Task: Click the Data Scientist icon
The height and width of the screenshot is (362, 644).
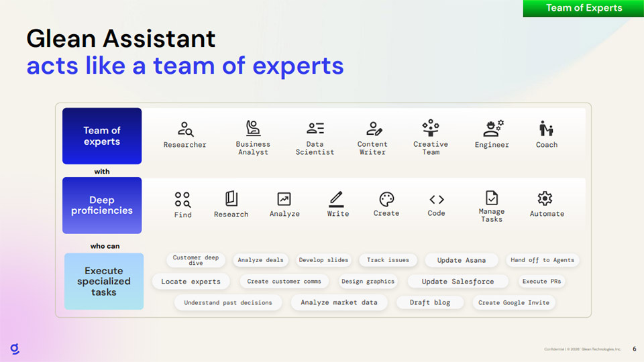Action: click(315, 129)
